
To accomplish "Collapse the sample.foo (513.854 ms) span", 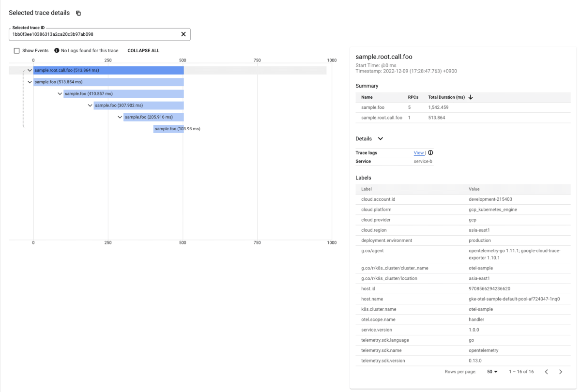I will [x=30, y=82].
